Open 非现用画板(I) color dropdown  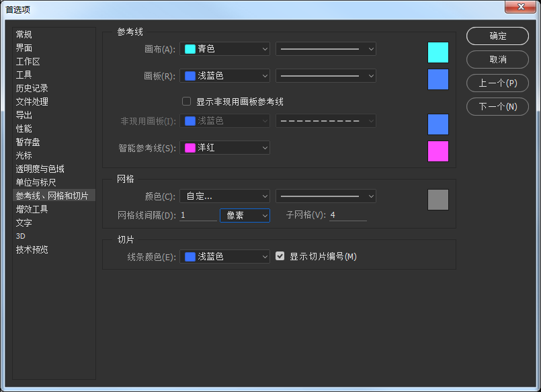pos(224,121)
